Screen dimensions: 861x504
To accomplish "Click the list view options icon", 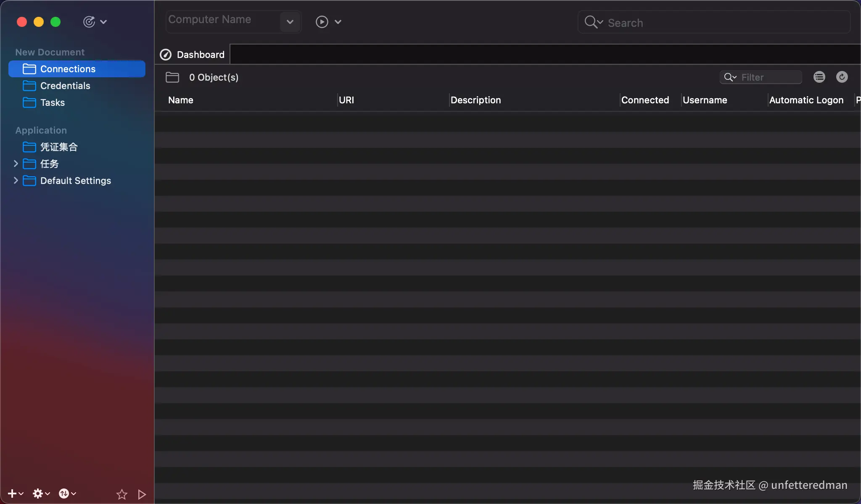I will [x=819, y=77].
